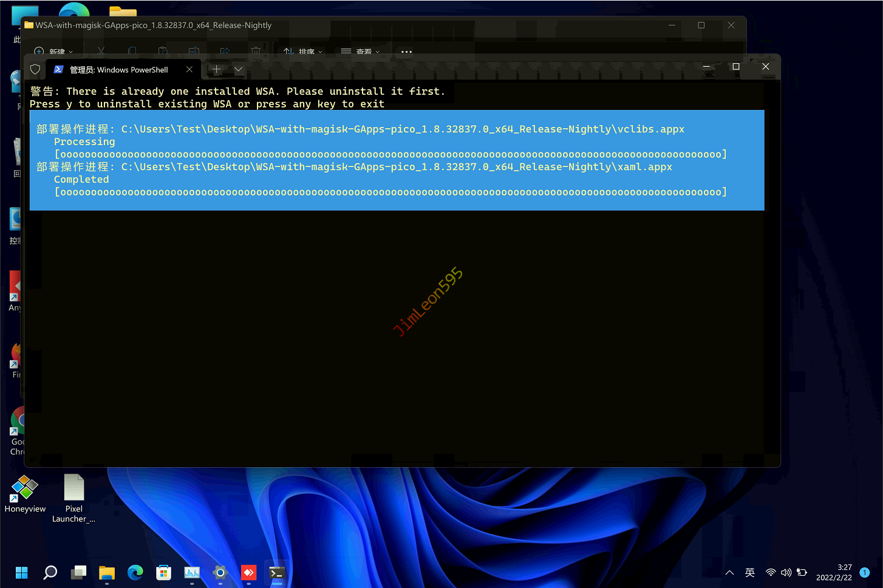Screen dimensions: 883x588
Task: Toggle the 英 input method indicator
Action: (x=750, y=572)
